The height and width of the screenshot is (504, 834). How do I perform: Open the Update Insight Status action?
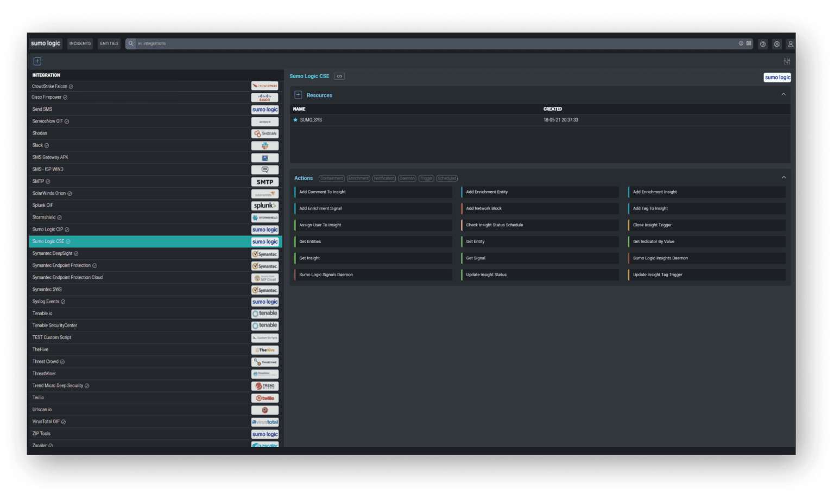540,275
